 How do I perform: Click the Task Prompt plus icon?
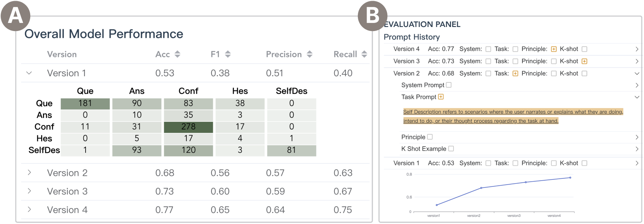pos(441,97)
